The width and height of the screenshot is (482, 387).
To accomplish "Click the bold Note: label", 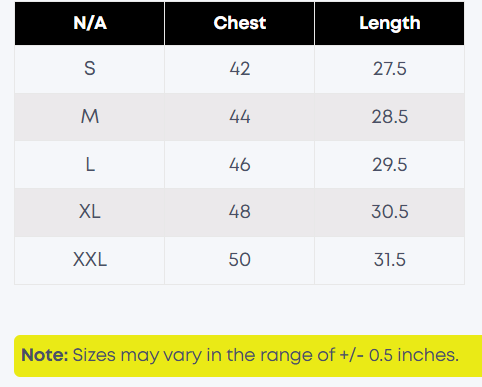I will click(x=45, y=355).
